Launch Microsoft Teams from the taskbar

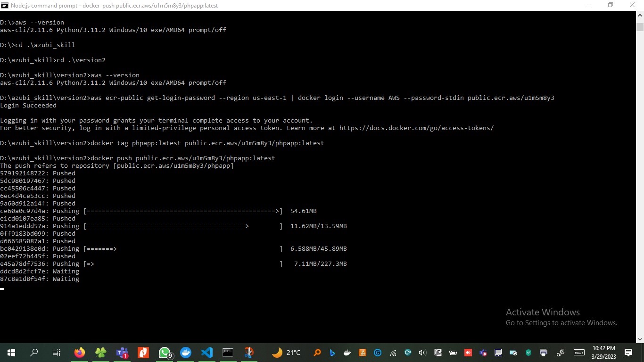point(122,352)
